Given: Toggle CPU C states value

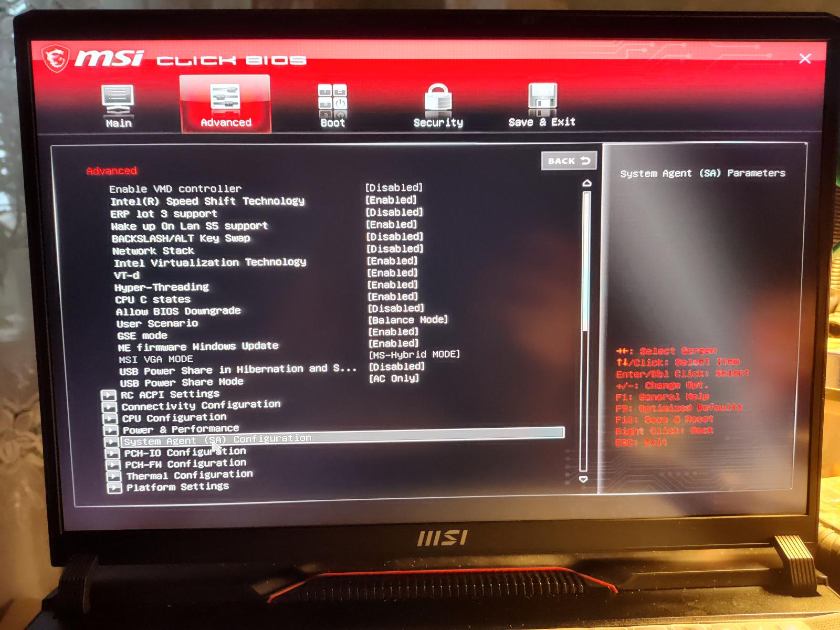Looking at the screenshot, I should (x=393, y=297).
